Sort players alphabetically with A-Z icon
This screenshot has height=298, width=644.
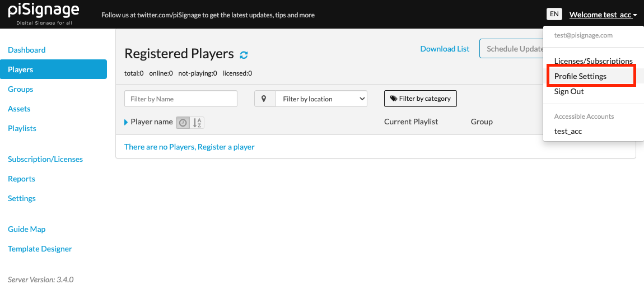point(197,123)
